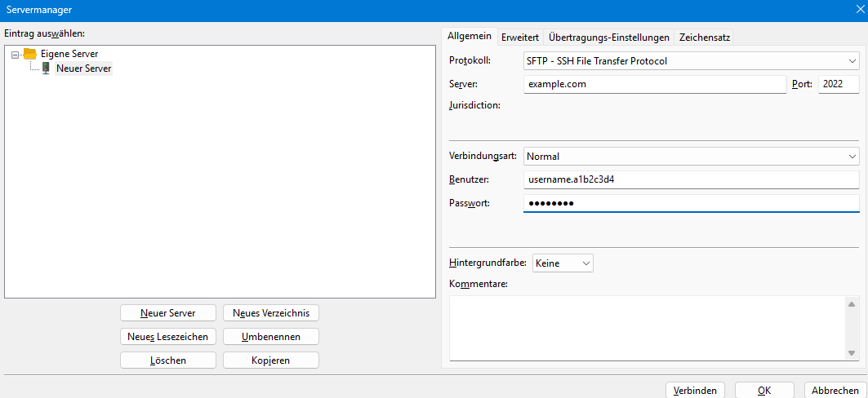Click the Abbrechen button

click(836, 391)
